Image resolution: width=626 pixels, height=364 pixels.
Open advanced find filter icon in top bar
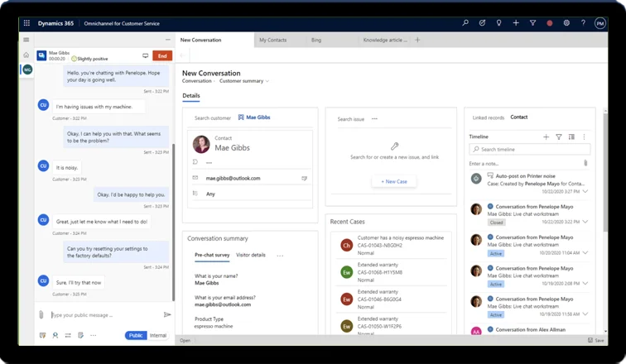(532, 23)
